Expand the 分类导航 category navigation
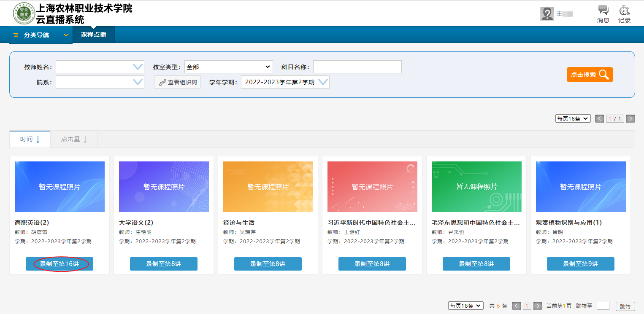644x314 pixels. (x=41, y=35)
